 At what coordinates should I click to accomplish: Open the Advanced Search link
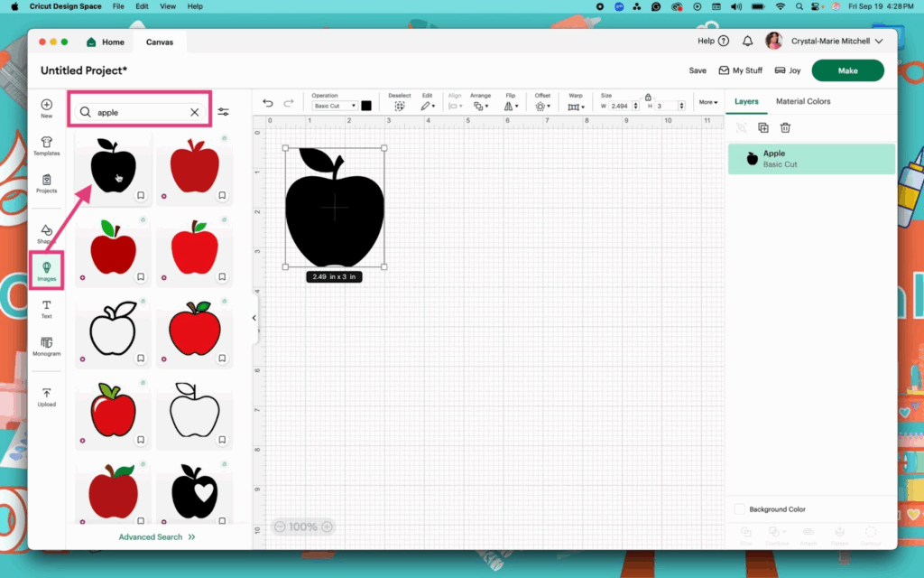point(157,536)
